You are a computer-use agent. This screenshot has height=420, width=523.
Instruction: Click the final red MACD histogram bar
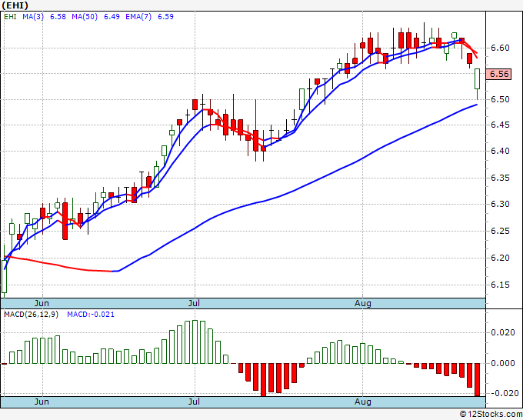coord(477,380)
